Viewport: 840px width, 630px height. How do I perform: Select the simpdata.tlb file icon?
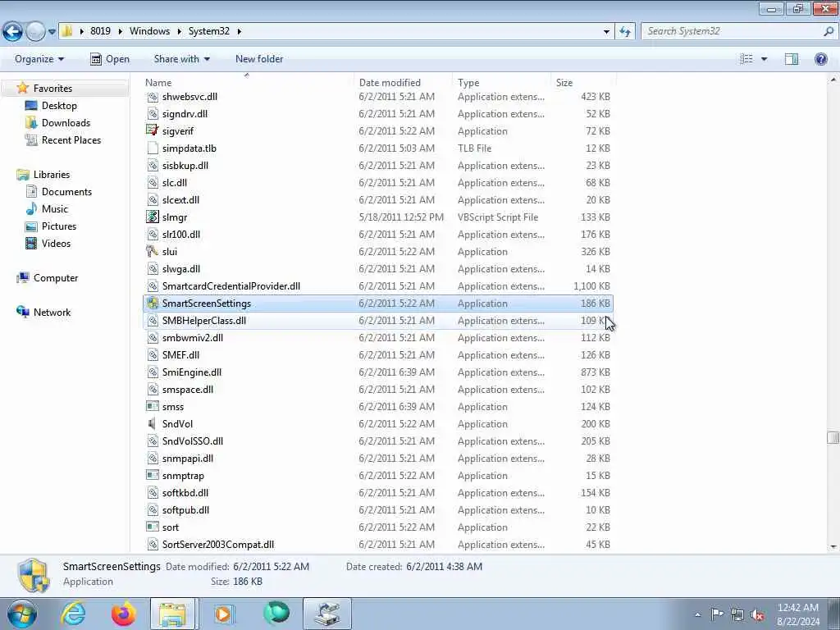153,148
